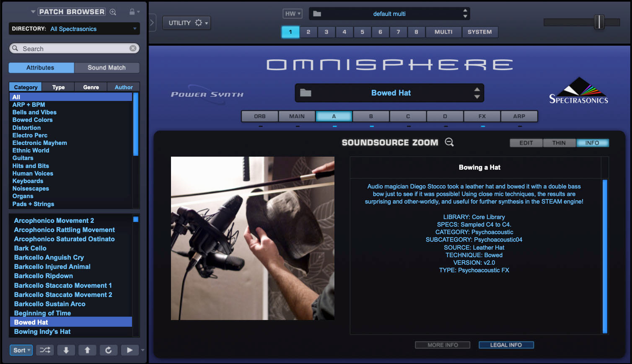The height and width of the screenshot is (364, 632).
Task: Switch to the Attributes tab
Action: pyautogui.click(x=41, y=67)
